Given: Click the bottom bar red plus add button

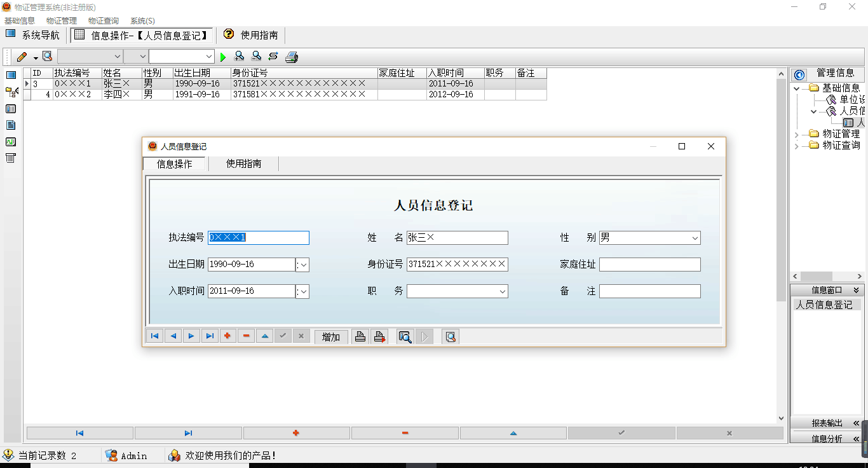Looking at the screenshot, I should pyautogui.click(x=296, y=433).
